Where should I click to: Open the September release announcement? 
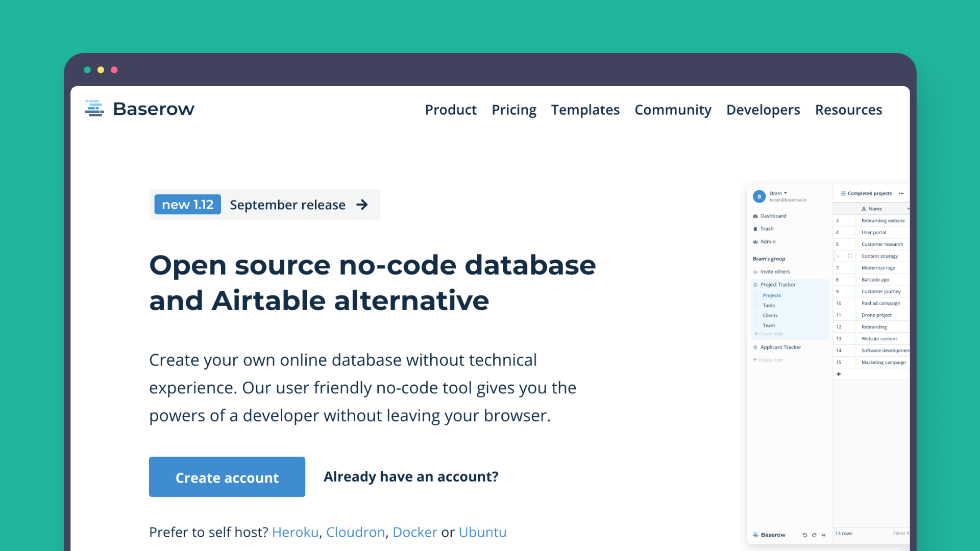tap(287, 205)
